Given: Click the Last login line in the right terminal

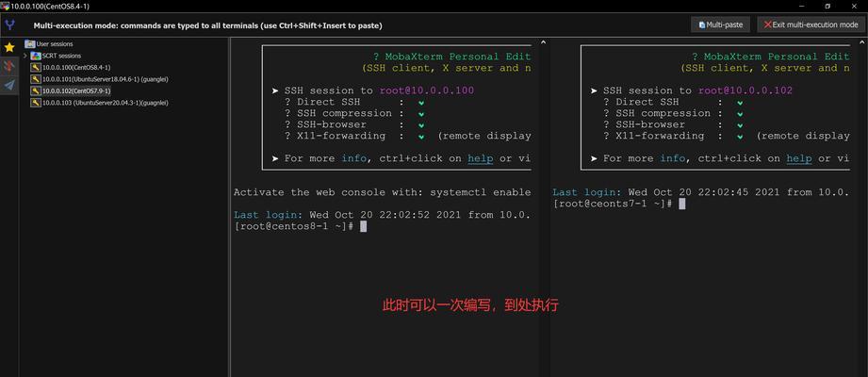Looking at the screenshot, I should [x=701, y=192].
